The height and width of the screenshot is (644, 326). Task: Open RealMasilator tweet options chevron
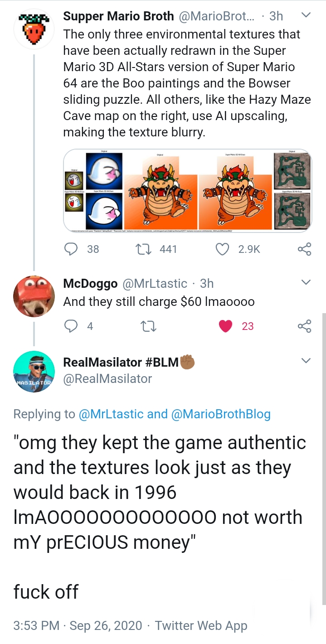[306, 361]
